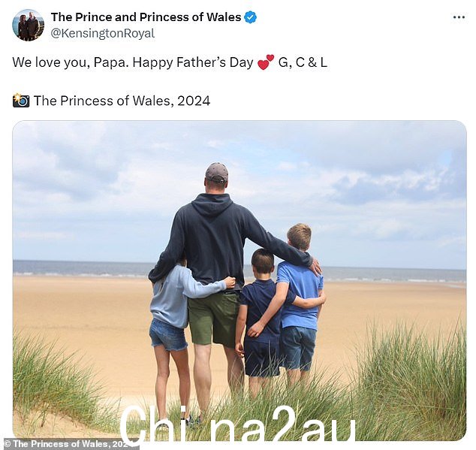Click the man's gray baseball cap in photo
476x450 pixels.
pos(217,173)
